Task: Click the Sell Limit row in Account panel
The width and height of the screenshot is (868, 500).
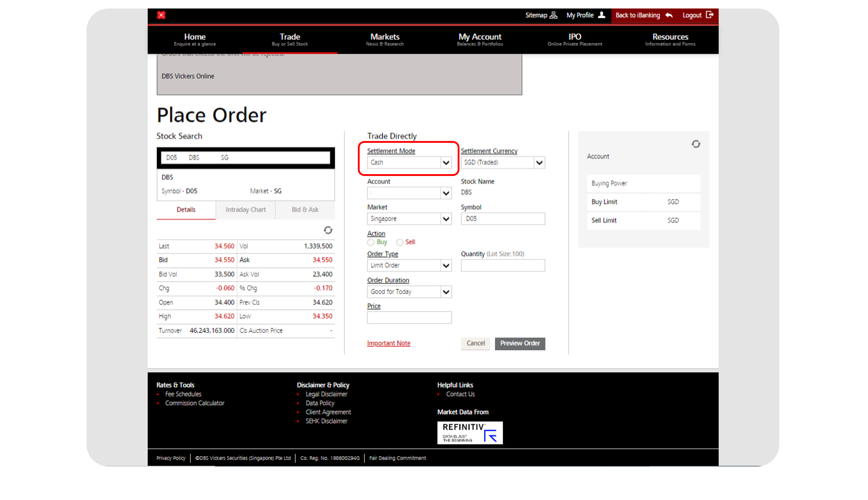Action: point(644,220)
